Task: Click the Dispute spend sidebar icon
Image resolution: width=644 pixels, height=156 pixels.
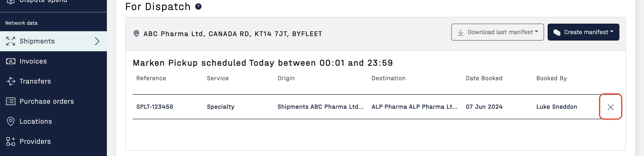Action: (10, 1)
